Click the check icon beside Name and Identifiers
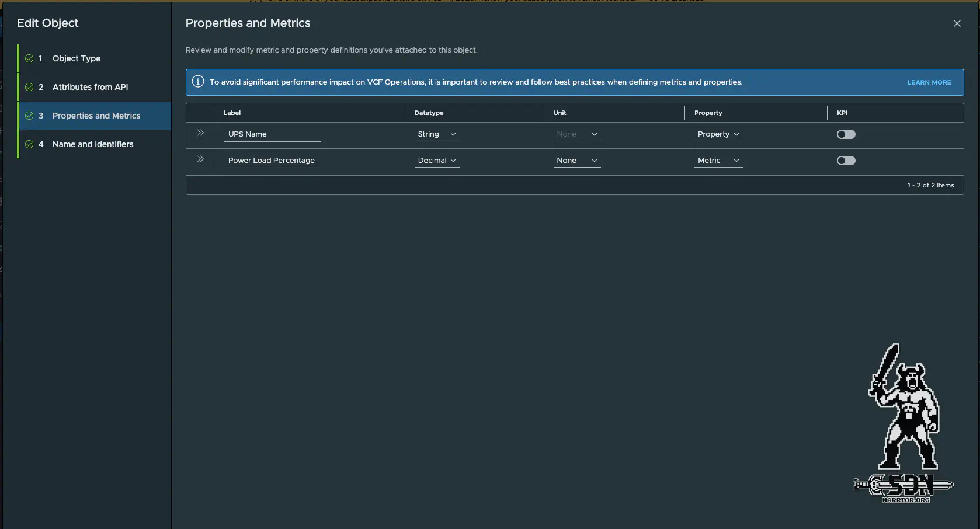 tap(29, 144)
